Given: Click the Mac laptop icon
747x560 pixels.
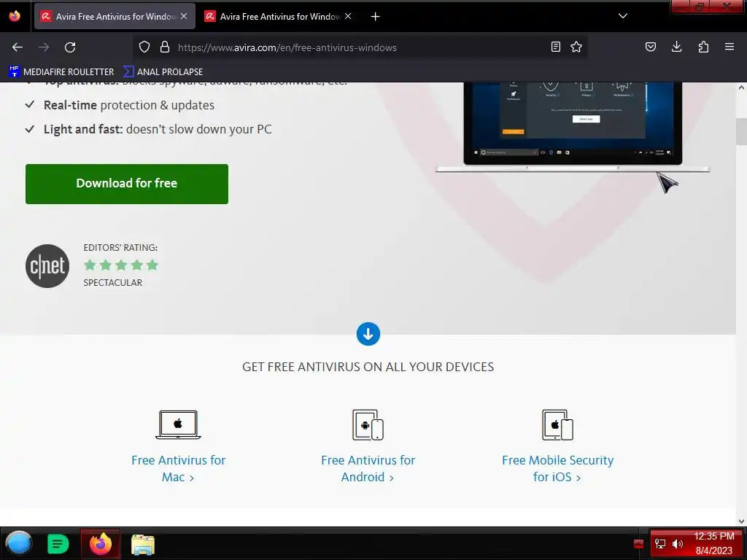Looking at the screenshot, I should tap(178, 424).
